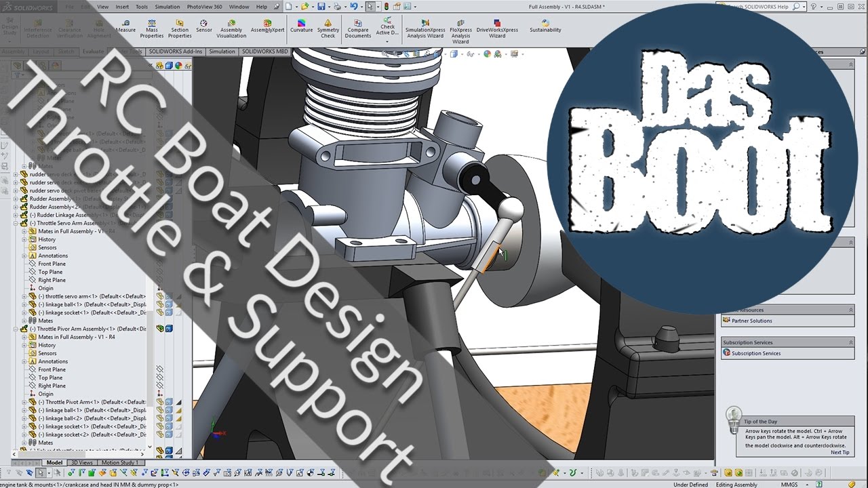Switch to 3D Views tab

click(83, 463)
